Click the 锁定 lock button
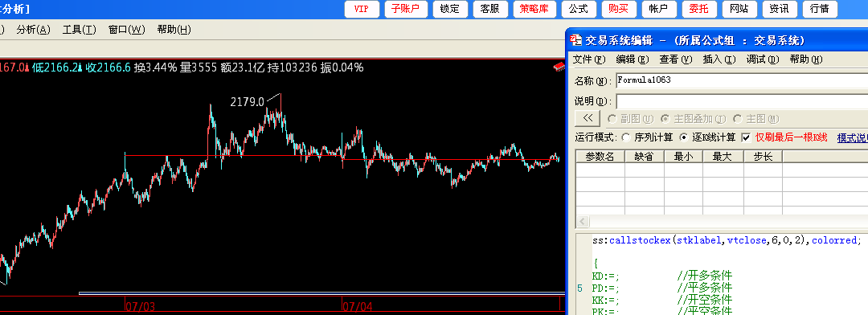868x315 pixels. tap(449, 9)
